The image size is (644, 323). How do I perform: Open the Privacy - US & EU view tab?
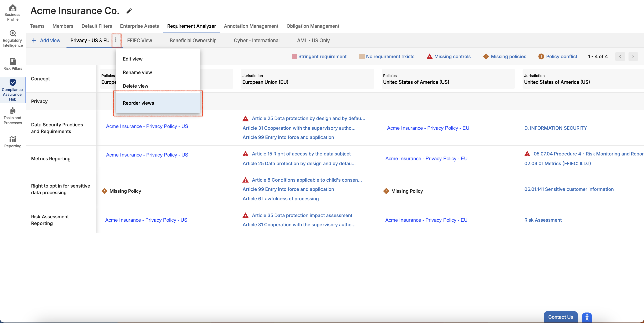(90, 40)
